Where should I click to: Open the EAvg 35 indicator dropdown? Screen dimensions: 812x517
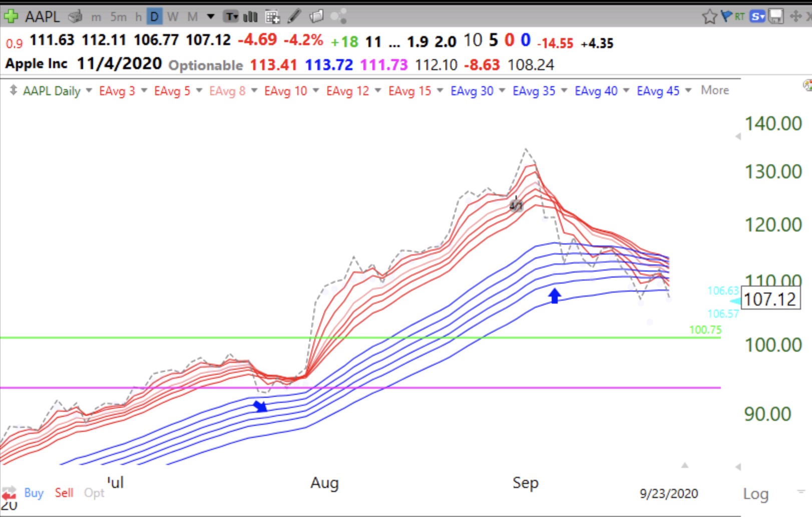[564, 91]
